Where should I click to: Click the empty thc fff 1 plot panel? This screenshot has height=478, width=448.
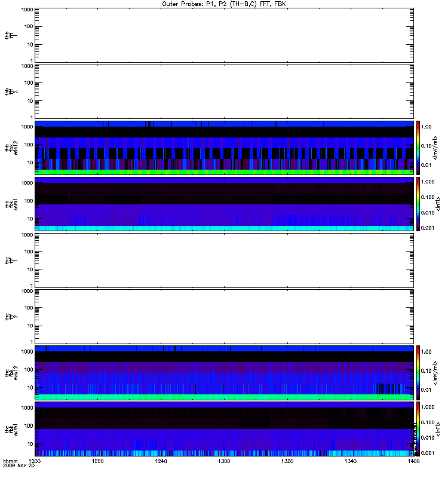[225, 261]
